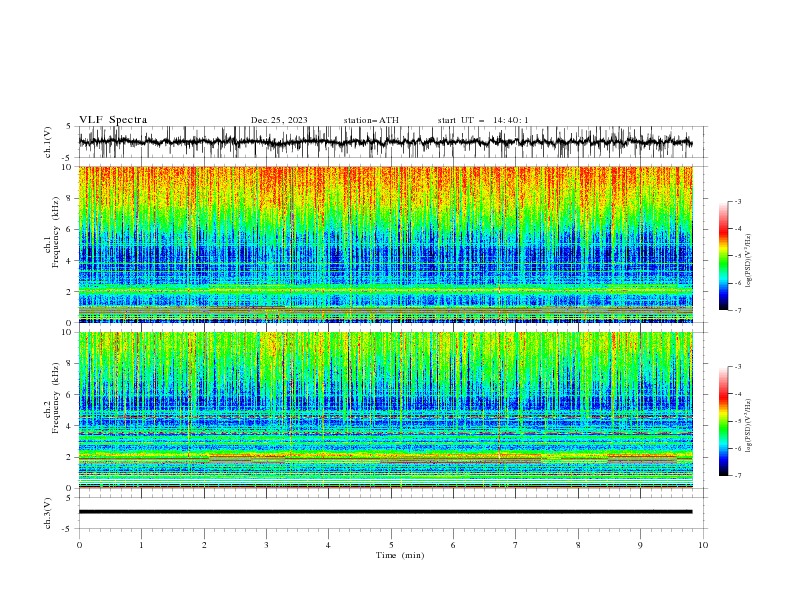
Task: Click time axis tick label "0"
Action: (79, 545)
